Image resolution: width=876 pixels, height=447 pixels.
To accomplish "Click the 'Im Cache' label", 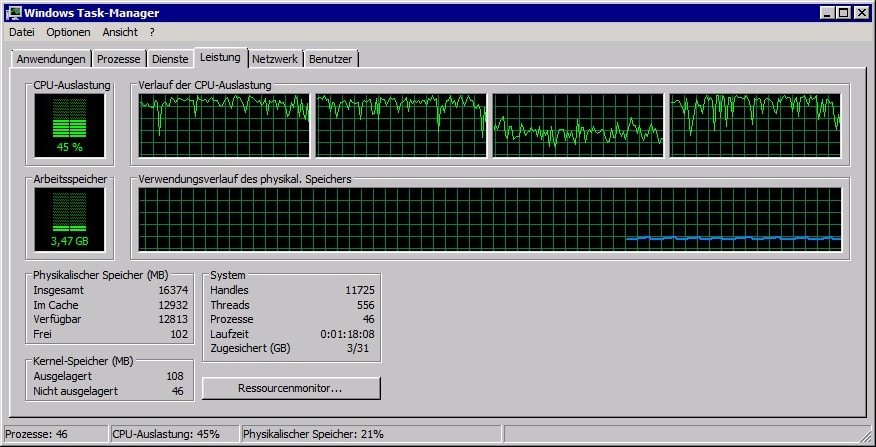I will click(x=56, y=305).
